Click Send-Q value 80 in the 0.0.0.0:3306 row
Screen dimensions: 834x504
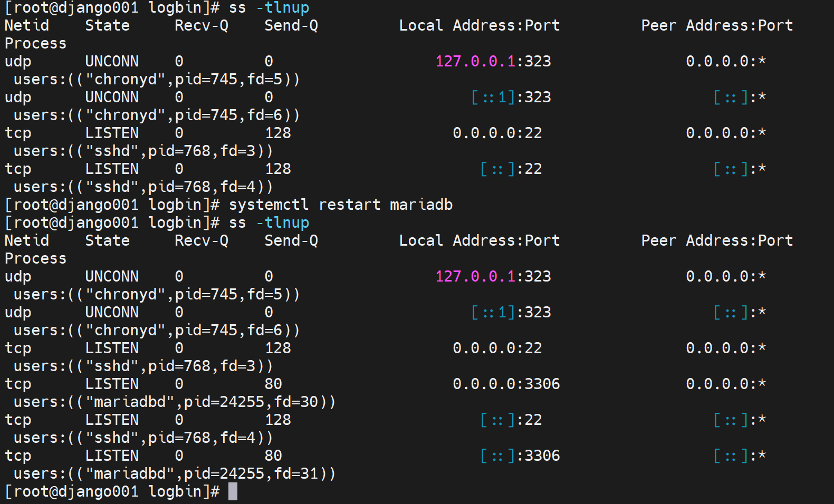click(x=273, y=384)
